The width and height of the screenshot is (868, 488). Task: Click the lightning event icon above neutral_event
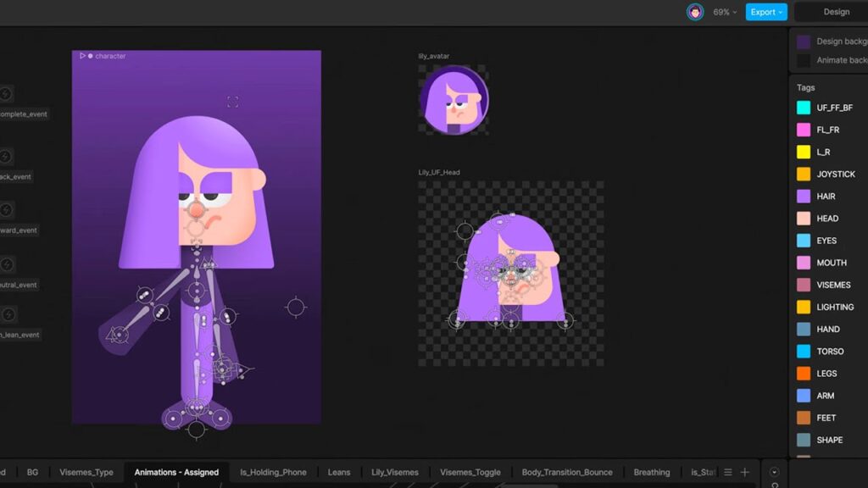click(7, 265)
